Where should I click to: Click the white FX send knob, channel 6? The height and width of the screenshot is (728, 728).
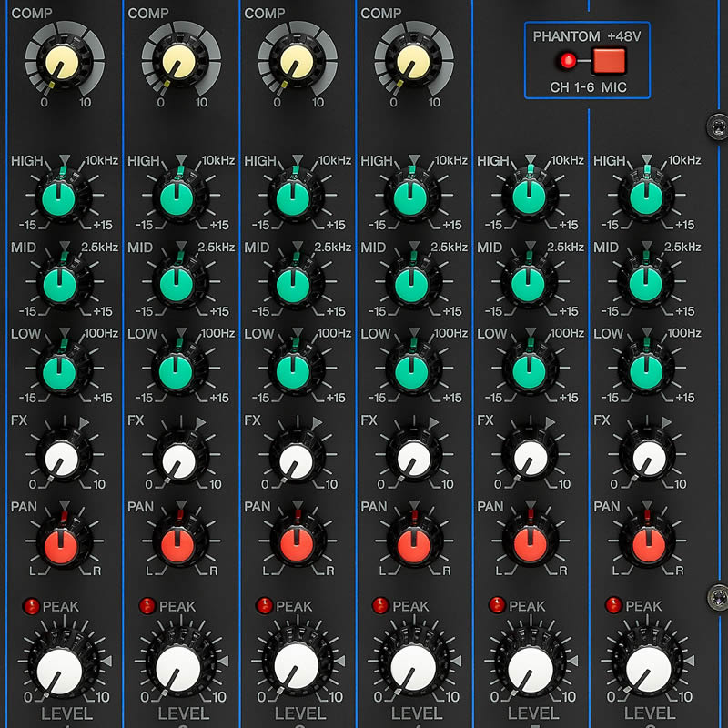click(x=649, y=458)
